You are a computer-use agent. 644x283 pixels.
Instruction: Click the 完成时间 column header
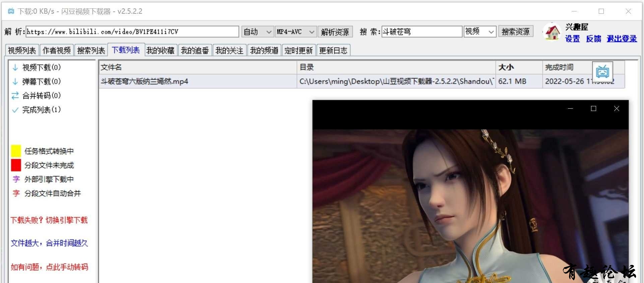point(583,67)
